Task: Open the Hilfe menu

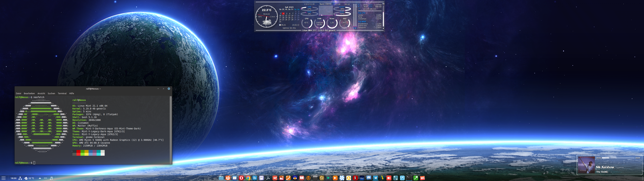Action: tap(71, 94)
